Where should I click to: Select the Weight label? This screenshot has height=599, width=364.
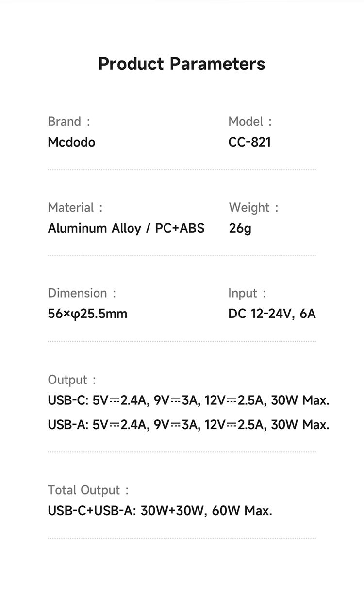[253, 207]
